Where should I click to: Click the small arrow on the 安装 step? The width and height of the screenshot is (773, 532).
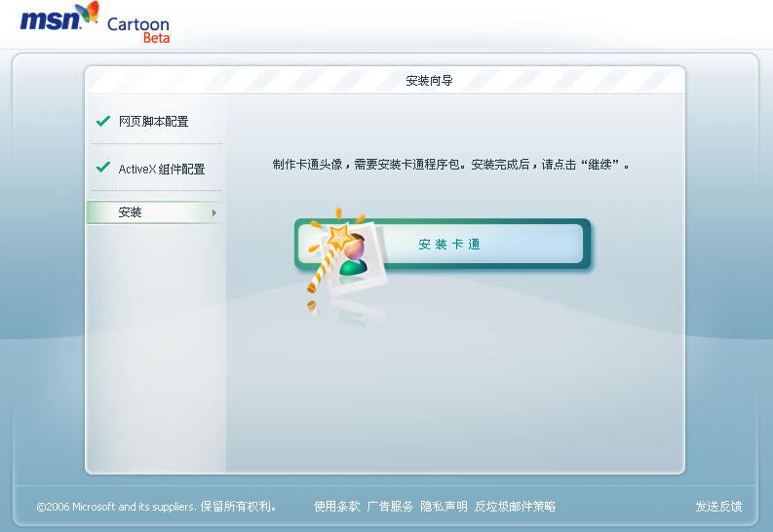213,212
